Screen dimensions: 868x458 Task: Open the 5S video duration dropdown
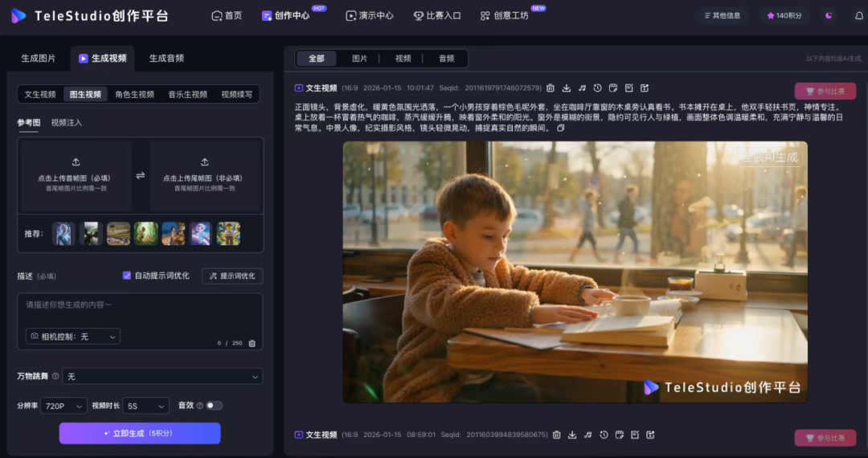click(x=145, y=407)
